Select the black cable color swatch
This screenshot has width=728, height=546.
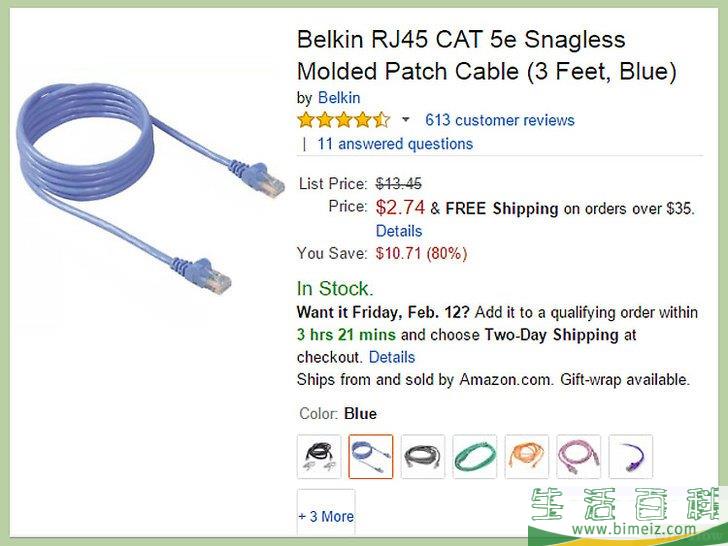(x=319, y=457)
